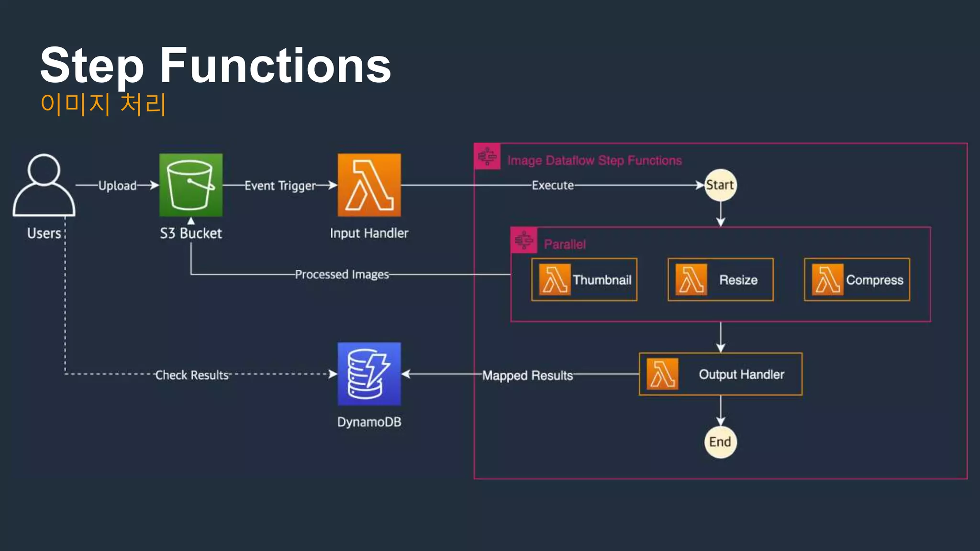Image resolution: width=980 pixels, height=551 pixels.
Task: Click the Step Functions slide title
Action: point(215,66)
